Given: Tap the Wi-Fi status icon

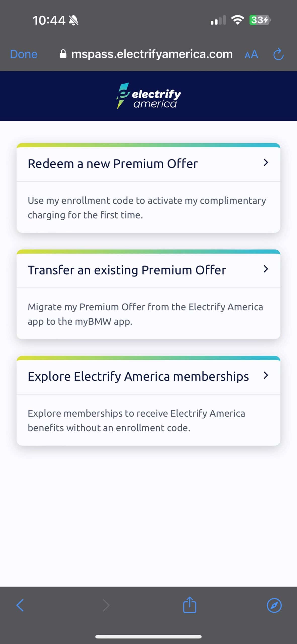Looking at the screenshot, I should coord(237,20).
